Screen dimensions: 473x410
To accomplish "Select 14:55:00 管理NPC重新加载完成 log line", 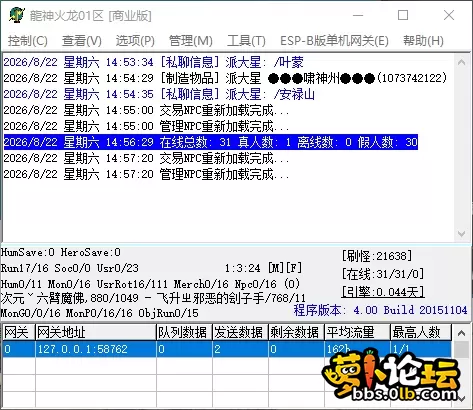I will point(146,126).
